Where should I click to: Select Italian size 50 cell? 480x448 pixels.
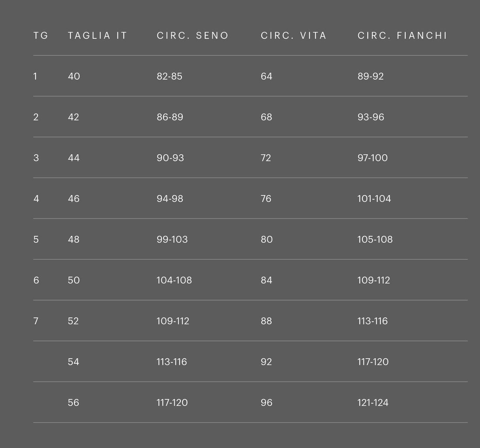pos(74,280)
